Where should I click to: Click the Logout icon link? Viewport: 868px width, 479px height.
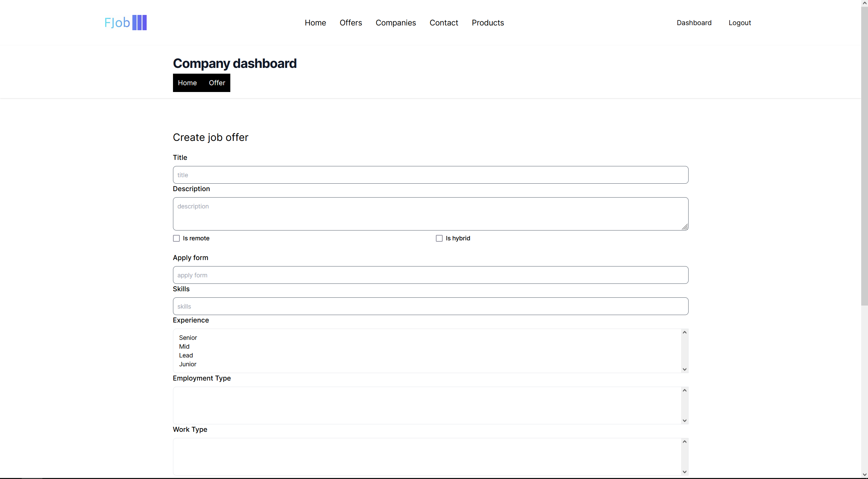tap(740, 22)
